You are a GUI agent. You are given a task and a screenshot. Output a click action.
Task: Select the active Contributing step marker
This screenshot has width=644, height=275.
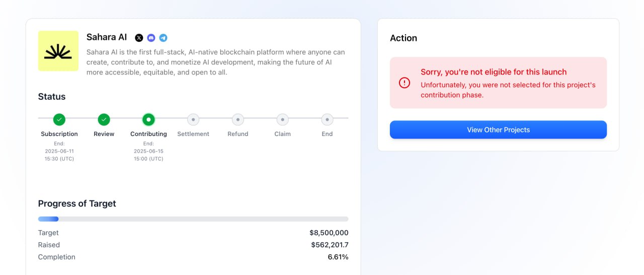148,119
